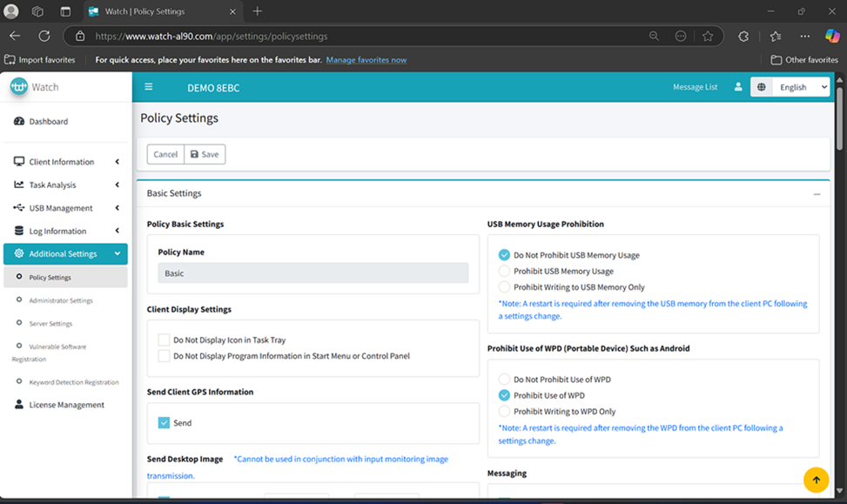Select Prohibit USB Memory Usage radio option
Screen dimensions: 847x504
click(x=504, y=272)
